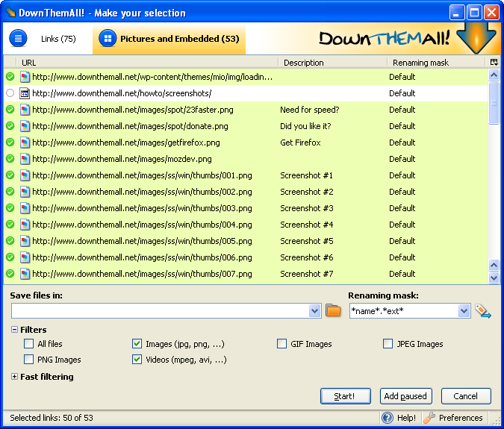Click the Did you like it? description
The image size is (504, 429).
pos(305,126)
